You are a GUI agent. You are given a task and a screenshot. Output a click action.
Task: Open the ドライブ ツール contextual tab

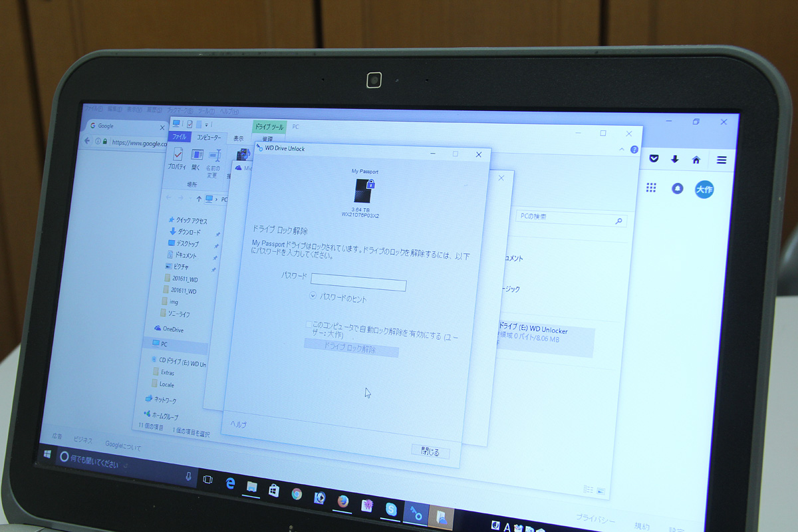click(268, 126)
